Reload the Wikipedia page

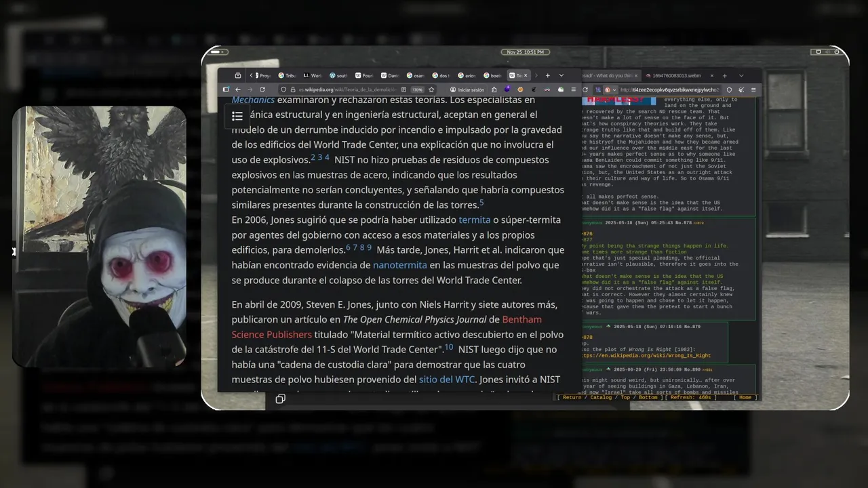[x=262, y=89]
